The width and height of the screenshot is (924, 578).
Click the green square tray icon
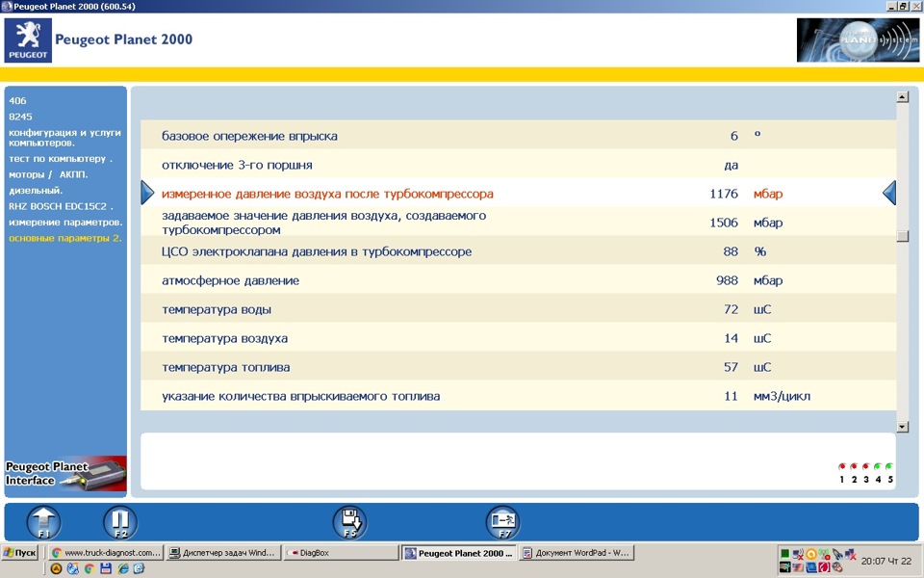(x=785, y=554)
